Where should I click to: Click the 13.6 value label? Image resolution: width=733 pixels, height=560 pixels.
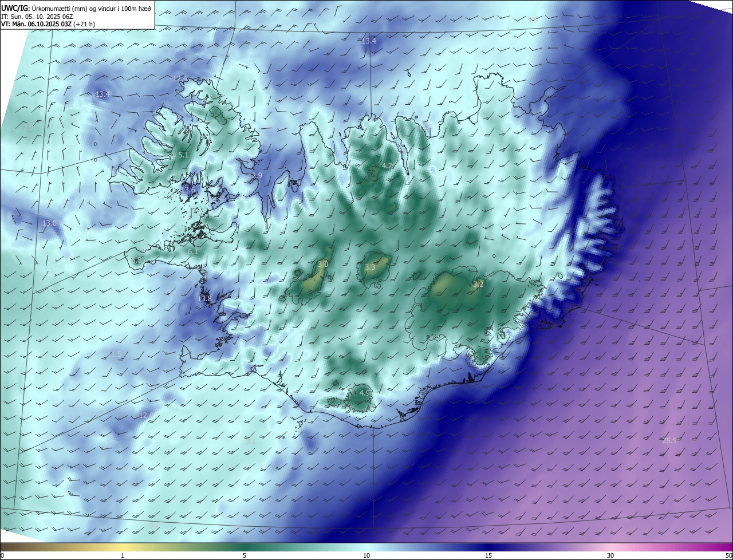188,190
